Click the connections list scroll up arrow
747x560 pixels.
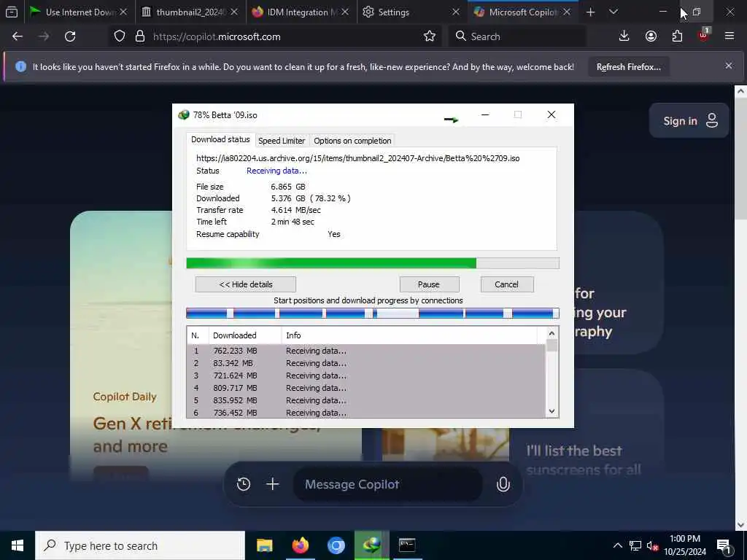551,333
